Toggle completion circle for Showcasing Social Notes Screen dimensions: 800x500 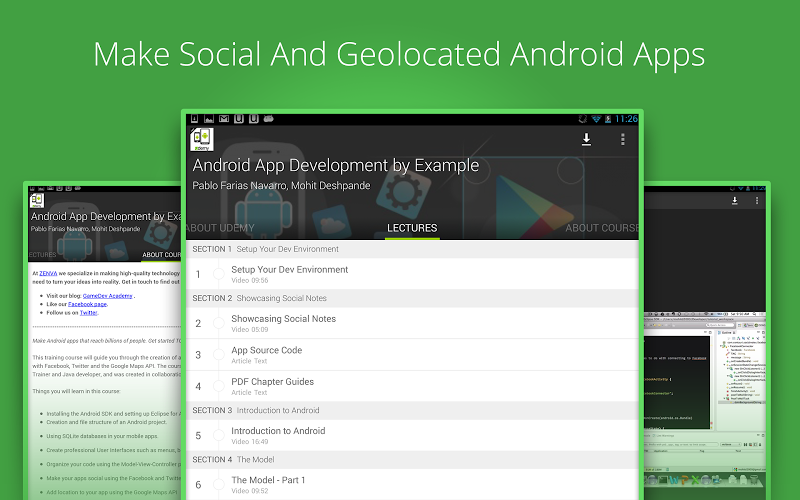point(218,323)
